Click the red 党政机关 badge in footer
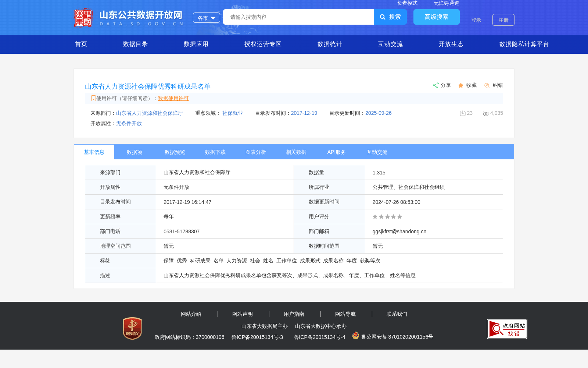This screenshot has height=368, width=588. point(132,328)
